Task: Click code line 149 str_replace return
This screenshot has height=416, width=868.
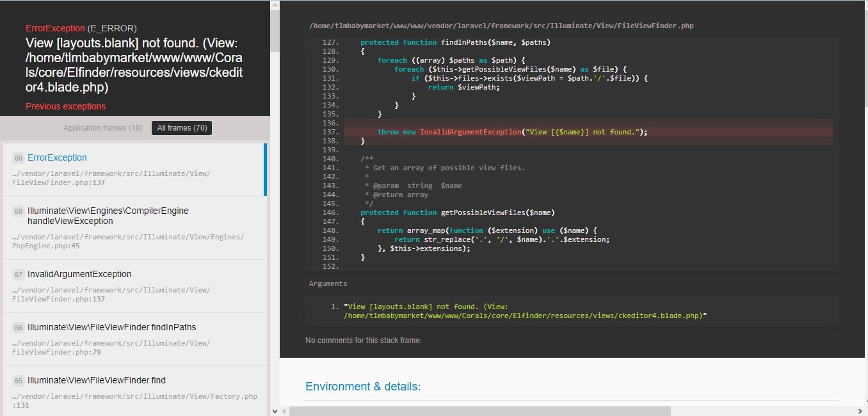Action: point(502,239)
